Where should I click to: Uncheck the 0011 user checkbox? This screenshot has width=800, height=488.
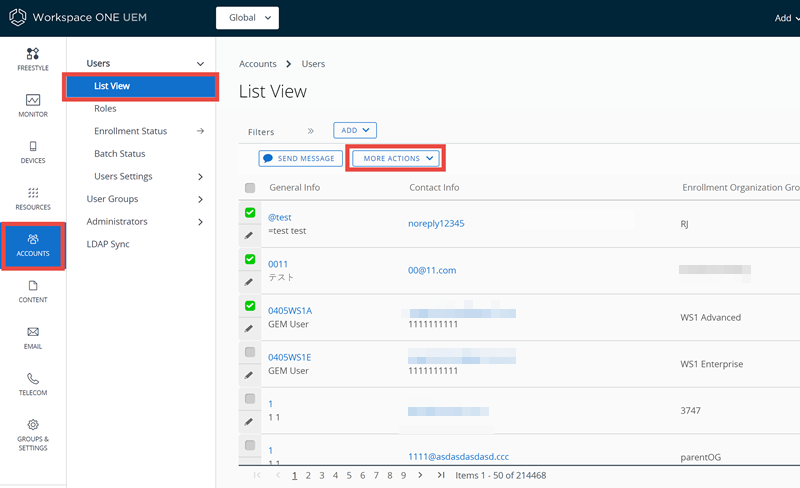pyautogui.click(x=250, y=259)
